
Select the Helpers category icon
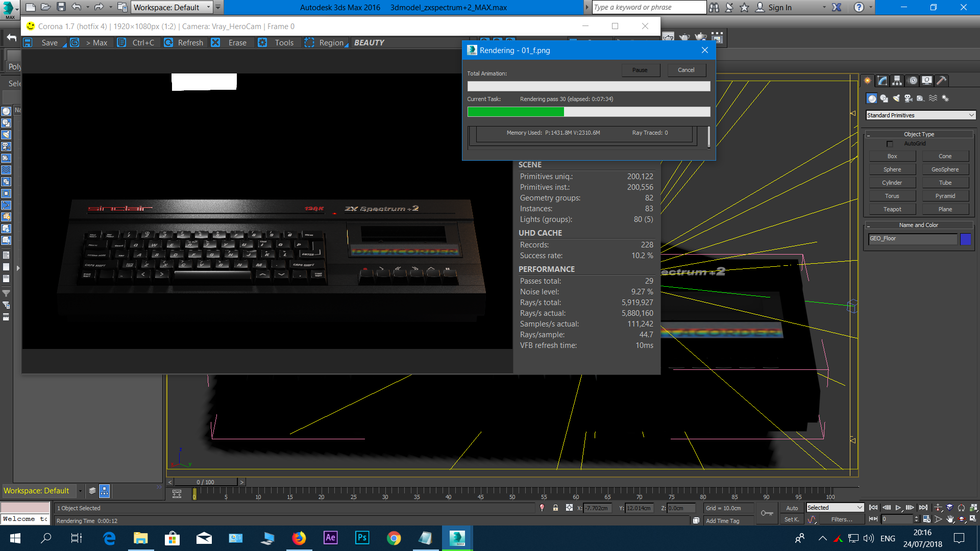[x=920, y=98]
